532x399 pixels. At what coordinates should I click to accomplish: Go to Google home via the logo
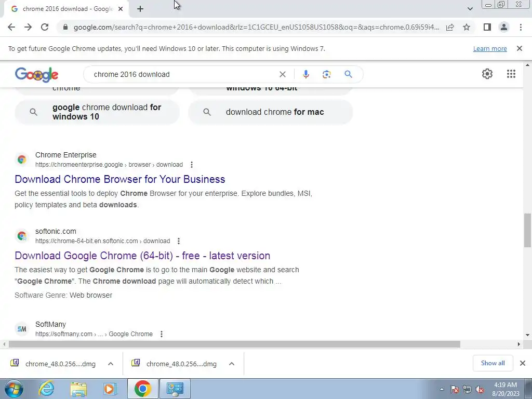[x=37, y=74]
